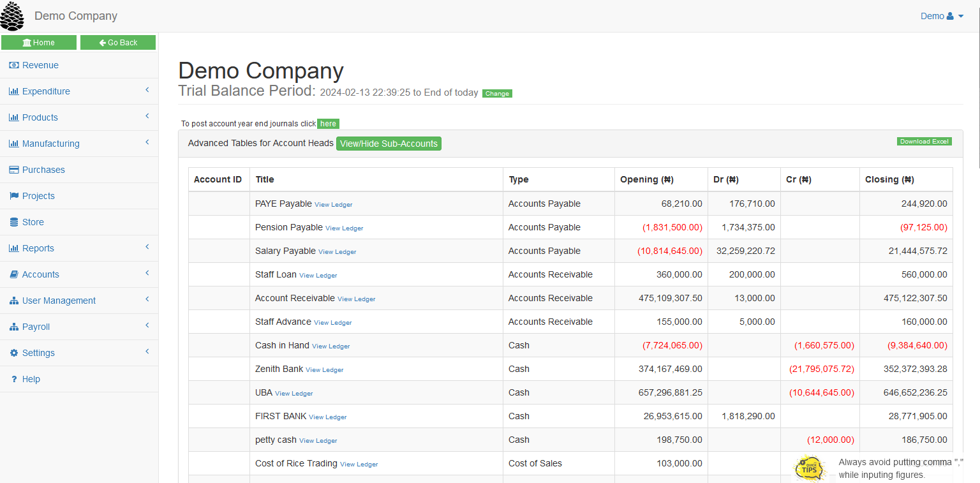Image resolution: width=980 pixels, height=483 pixels.
Task: Click the Settings gear icon
Action: [x=14, y=353]
